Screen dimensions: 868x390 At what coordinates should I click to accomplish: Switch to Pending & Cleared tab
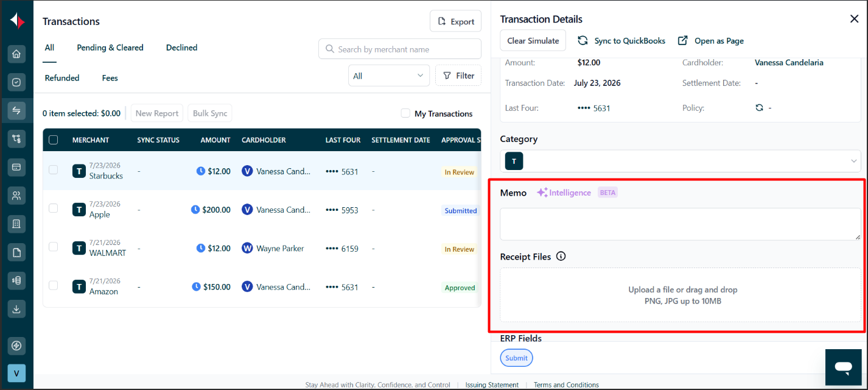click(x=110, y=48)
